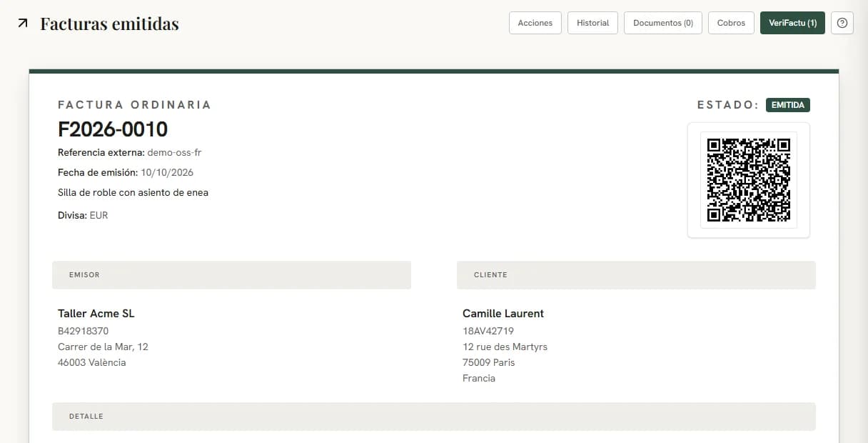Click the EMISOR section header
This screenshot has width=868, height=443.
pos(231,275)
